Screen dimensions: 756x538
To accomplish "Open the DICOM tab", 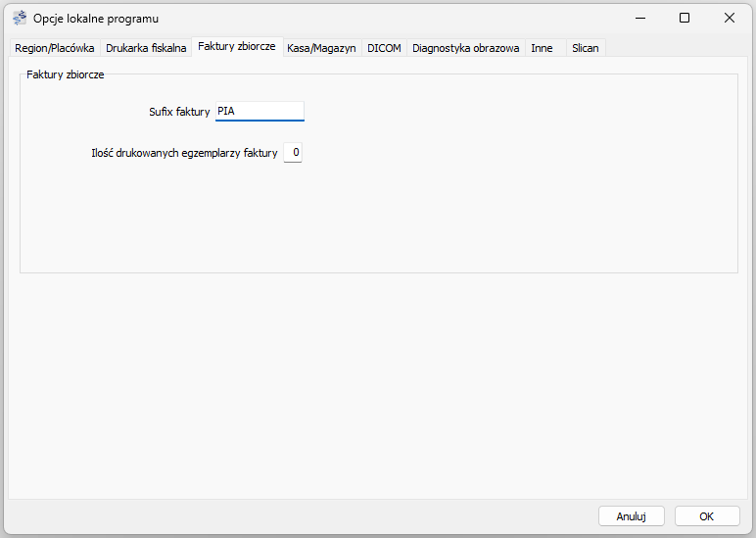I will coord(384,47).
